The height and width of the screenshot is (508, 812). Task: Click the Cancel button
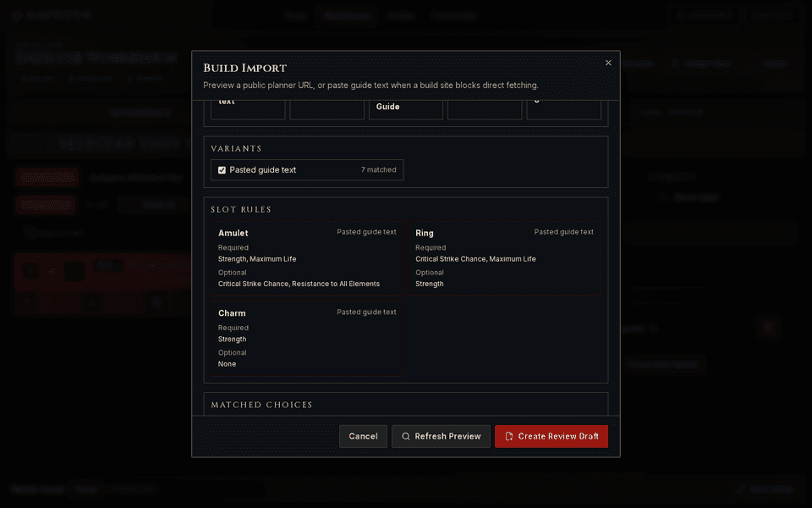363,437
